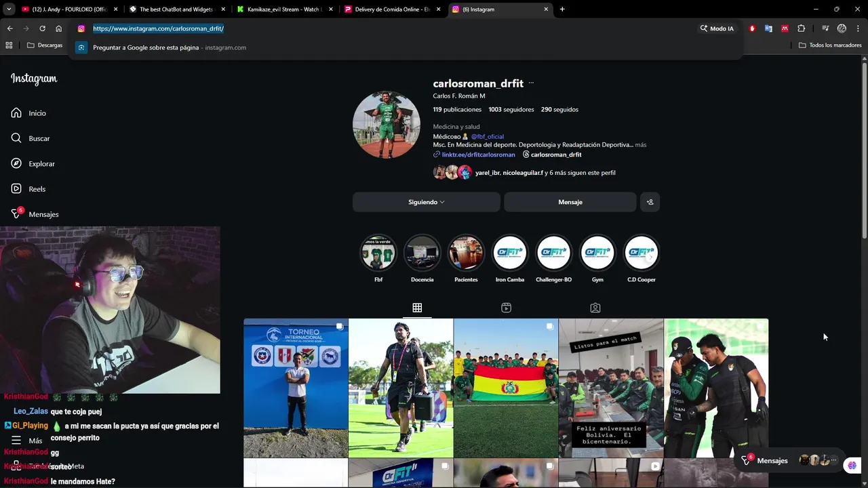The image size is (868, 488).
Task: Open the Fbf story highlight
Action: pos(378,258)
